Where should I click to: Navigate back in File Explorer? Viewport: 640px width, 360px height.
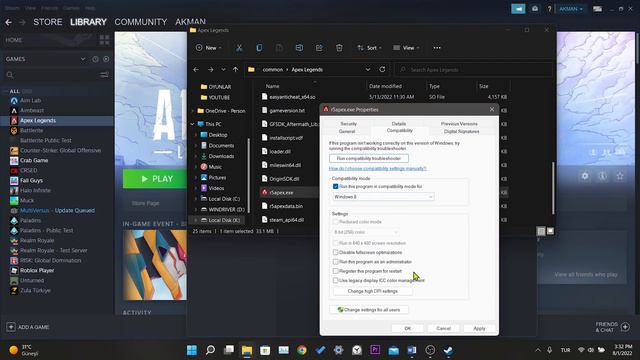[x=196, y=70]
